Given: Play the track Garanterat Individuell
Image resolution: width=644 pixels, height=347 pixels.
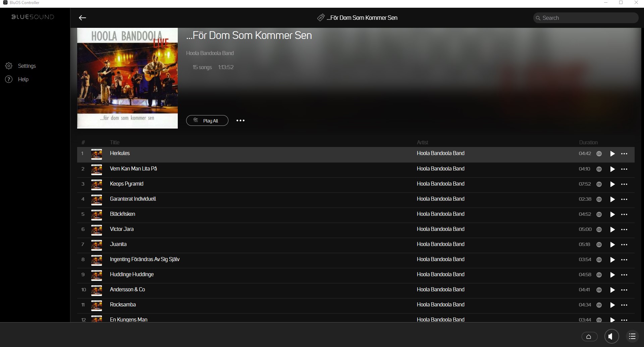Looking at the screenshot, I should pyautogui.click(x=612, y=199).
